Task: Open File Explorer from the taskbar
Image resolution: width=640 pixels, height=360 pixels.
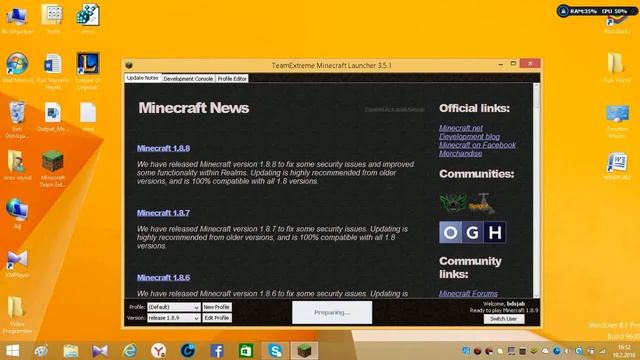Action: [71, 351]
